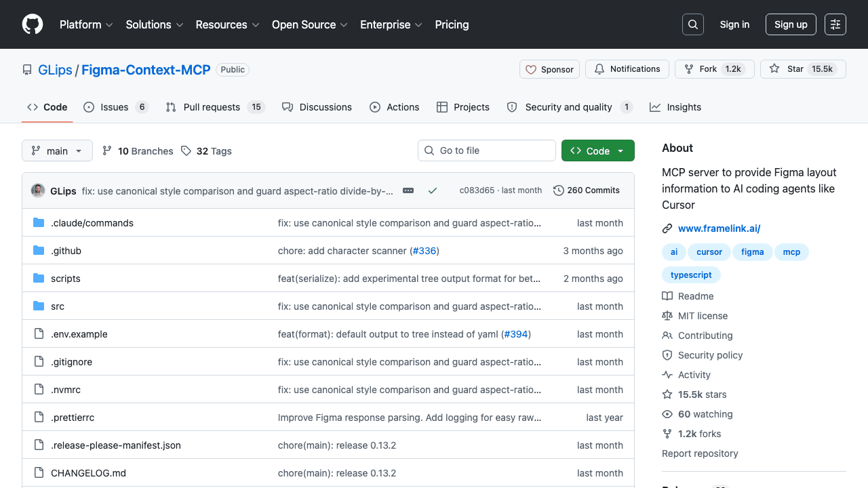Open the green Code dropdown button
868x488 pixels.
tap(598, 150)
